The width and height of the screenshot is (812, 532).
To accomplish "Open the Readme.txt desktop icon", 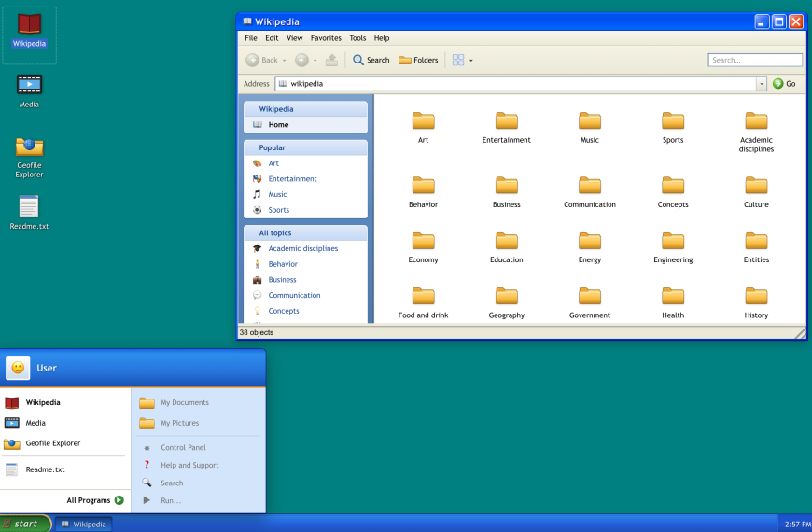I will (x=29, y=213).
